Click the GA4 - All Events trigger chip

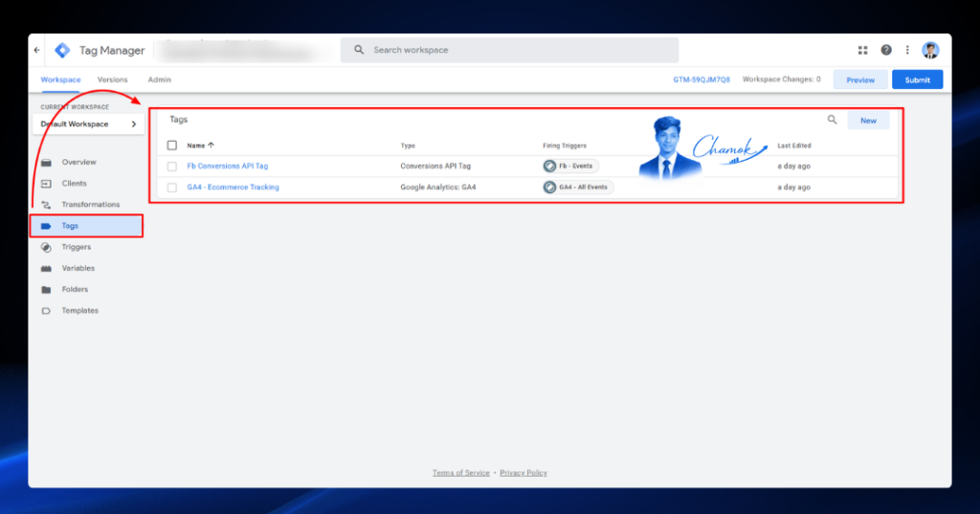(x=578, y=187)
